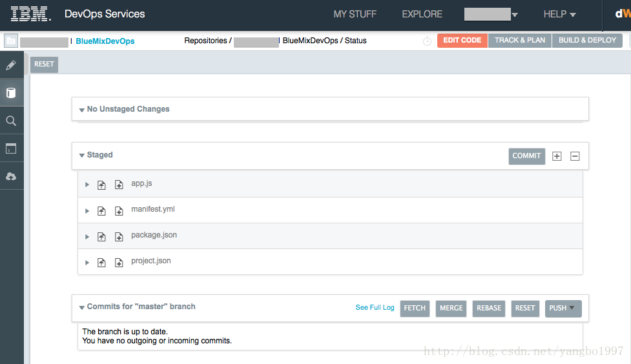Unstage manifest.yml using the arrow icon
631x364 pixels.
point(101,211)
